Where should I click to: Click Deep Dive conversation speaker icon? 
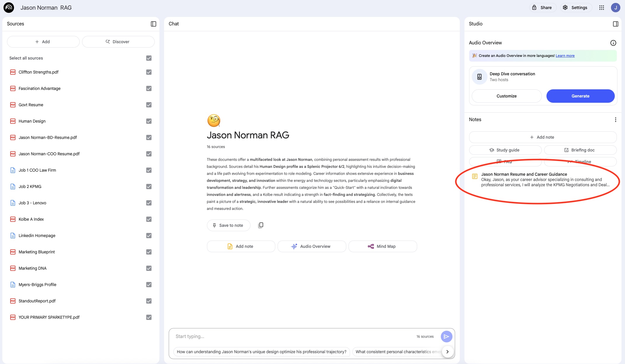[x=479, y=77]
